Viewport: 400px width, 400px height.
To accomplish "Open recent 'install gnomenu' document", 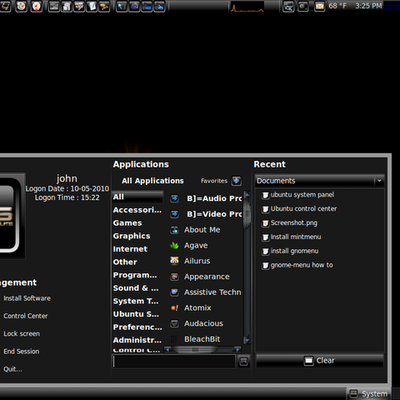I will pos(290,251).
